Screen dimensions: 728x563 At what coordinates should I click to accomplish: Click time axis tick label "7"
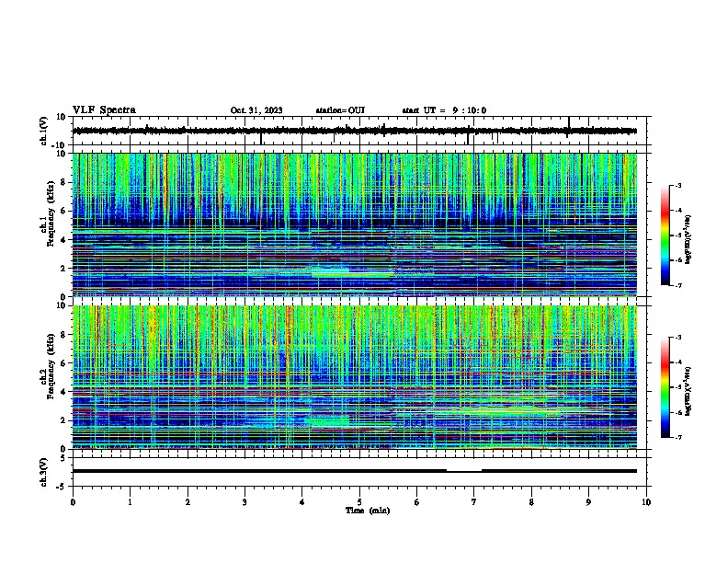[474, 502]
